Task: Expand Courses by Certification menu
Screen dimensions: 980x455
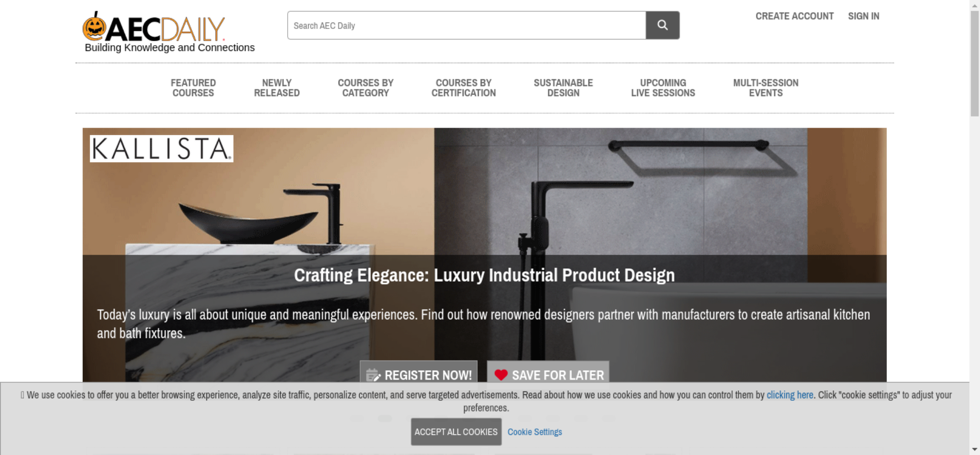Action: (x=464, y=88)
